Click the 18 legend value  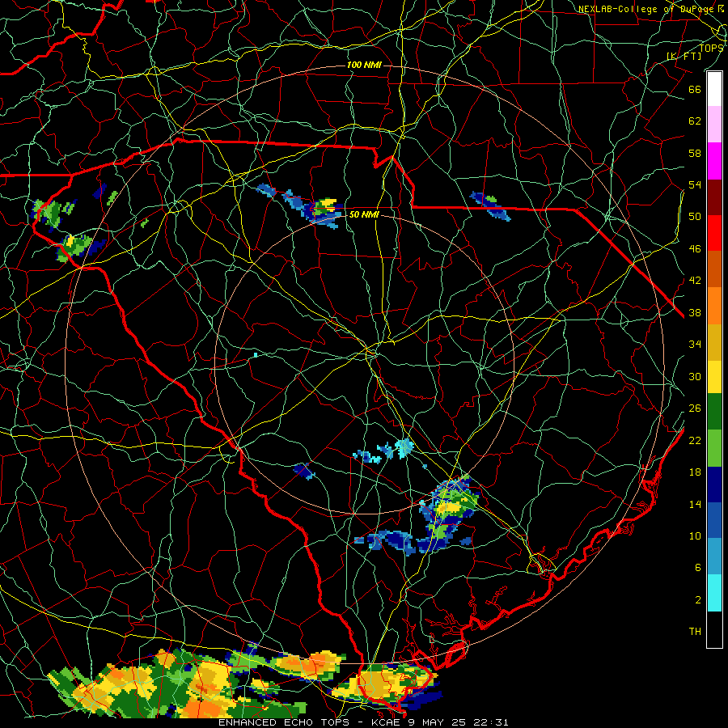click(x=695, y=472)
